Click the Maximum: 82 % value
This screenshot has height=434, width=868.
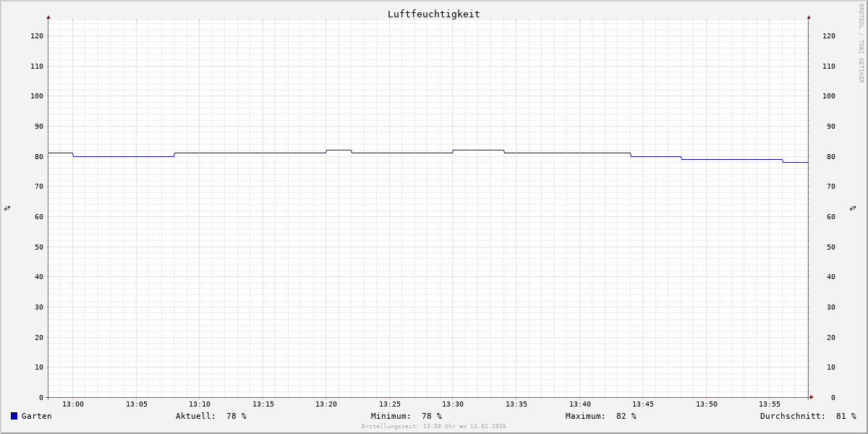pyautogui.click(x=601, y=416)
